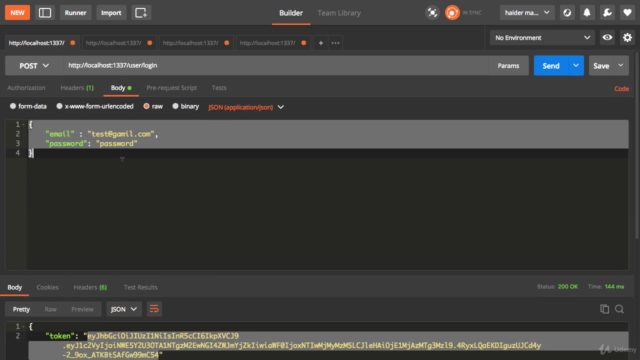Open response Cookies tab
The height and width of the screenshot is (360, 640).
47,287
